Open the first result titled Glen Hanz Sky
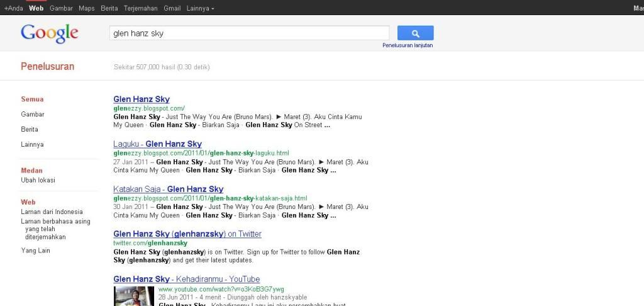This screenshot has height=306, width=644. [x=142, y=99]
